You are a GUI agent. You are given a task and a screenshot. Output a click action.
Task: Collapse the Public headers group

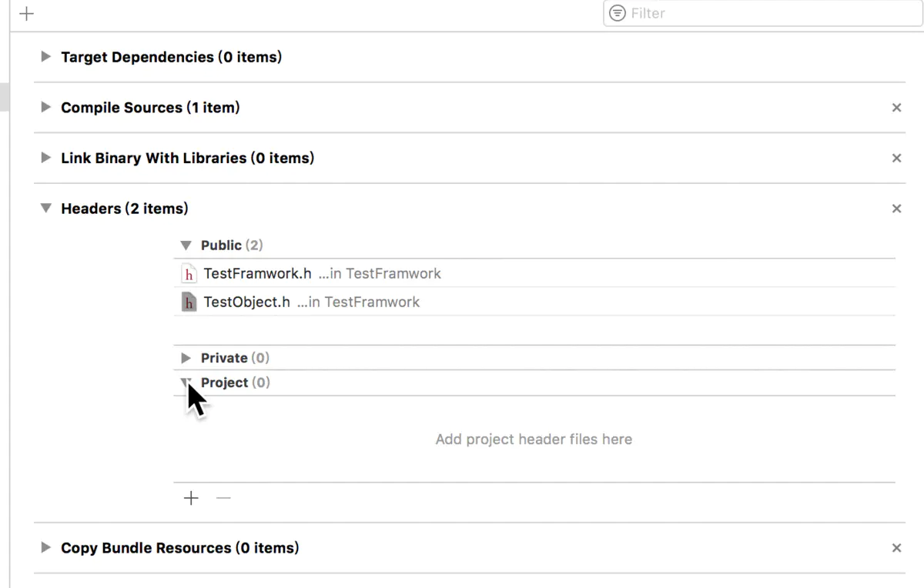click(x=186, y=246)
